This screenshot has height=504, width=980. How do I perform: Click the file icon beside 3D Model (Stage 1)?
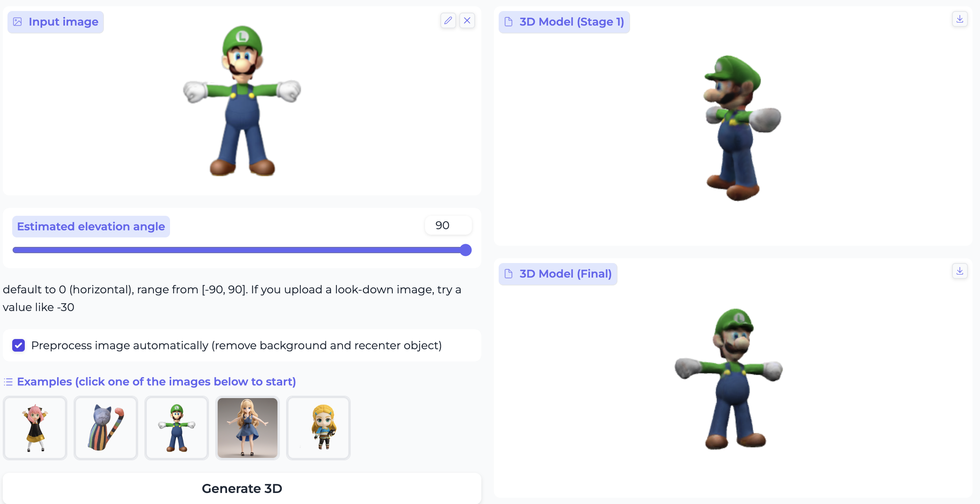[508, 22]
